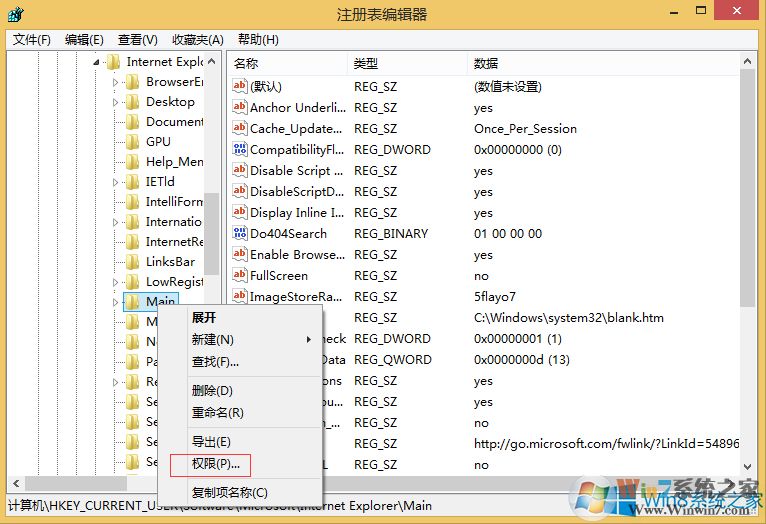Click the tree pane scroll-up arrow
This screenshot has height=524, width=766.
(x=211, y=62)
